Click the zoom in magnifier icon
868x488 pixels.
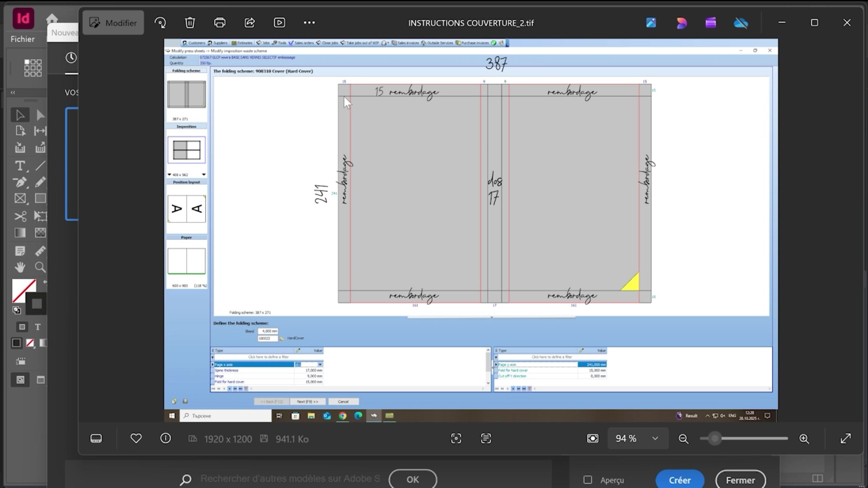(x=804, y=439)
